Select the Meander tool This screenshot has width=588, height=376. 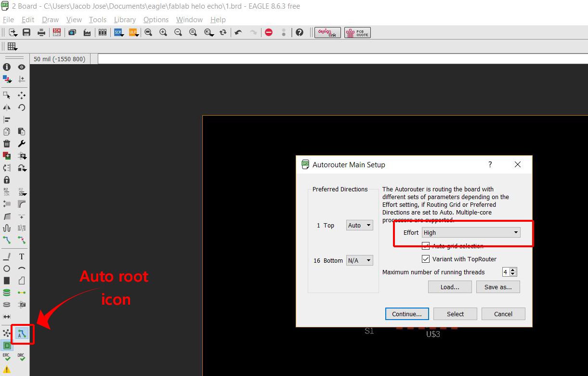coord(7,228)
